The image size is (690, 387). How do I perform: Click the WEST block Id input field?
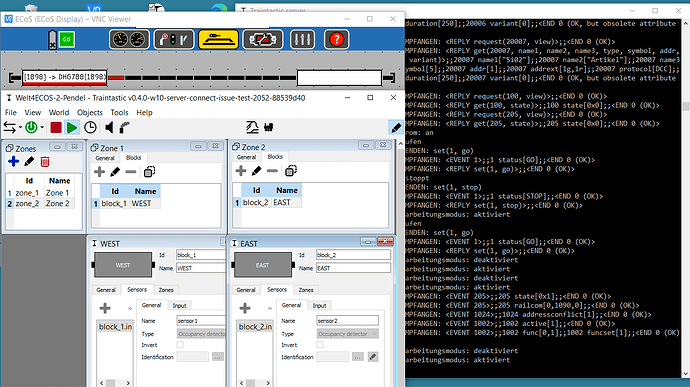point(201,255)
